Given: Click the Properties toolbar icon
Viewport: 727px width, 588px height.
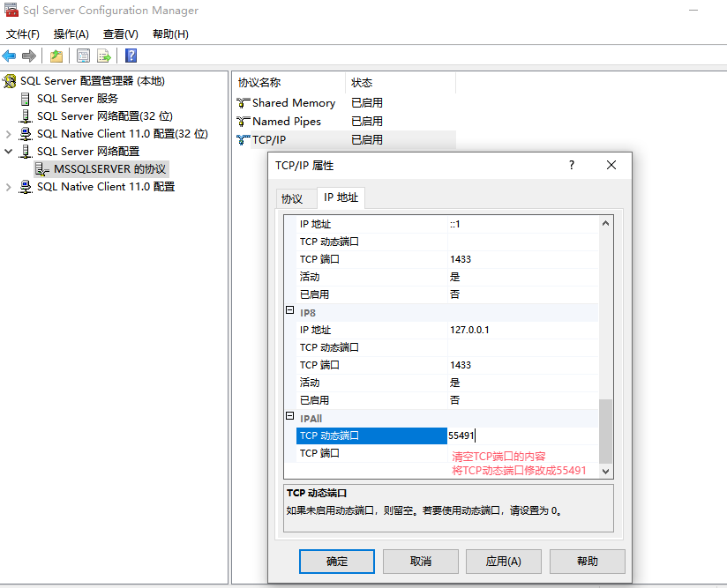Looking at the screenshot, I should click(x=83, y=56).
